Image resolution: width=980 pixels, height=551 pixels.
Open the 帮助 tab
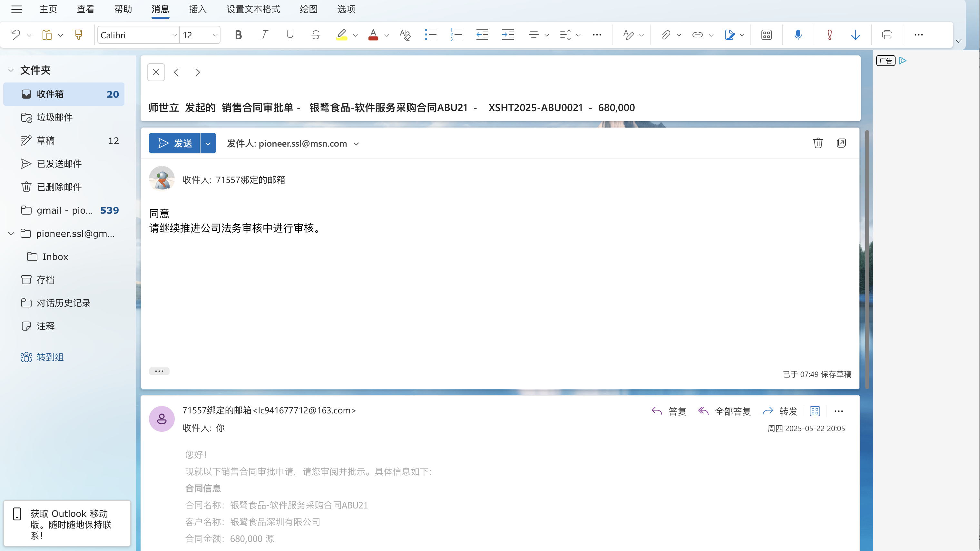click(x=123, y=9)
